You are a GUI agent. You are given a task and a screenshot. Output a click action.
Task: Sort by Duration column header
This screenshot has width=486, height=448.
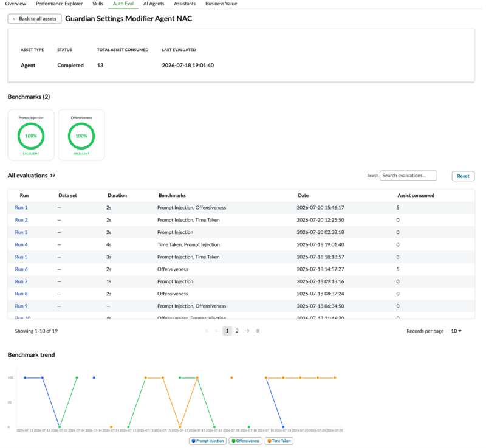tap(118, 197)
